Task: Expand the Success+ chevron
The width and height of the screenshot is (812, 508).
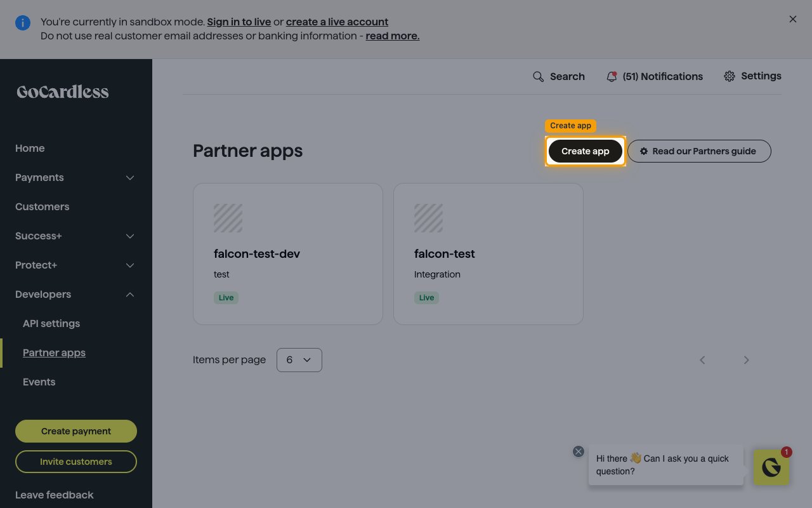Action: (x=130, y=236)
